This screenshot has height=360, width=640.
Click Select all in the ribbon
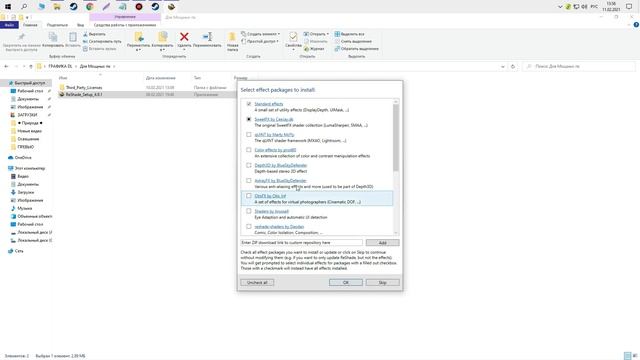(x=349, y=34)
